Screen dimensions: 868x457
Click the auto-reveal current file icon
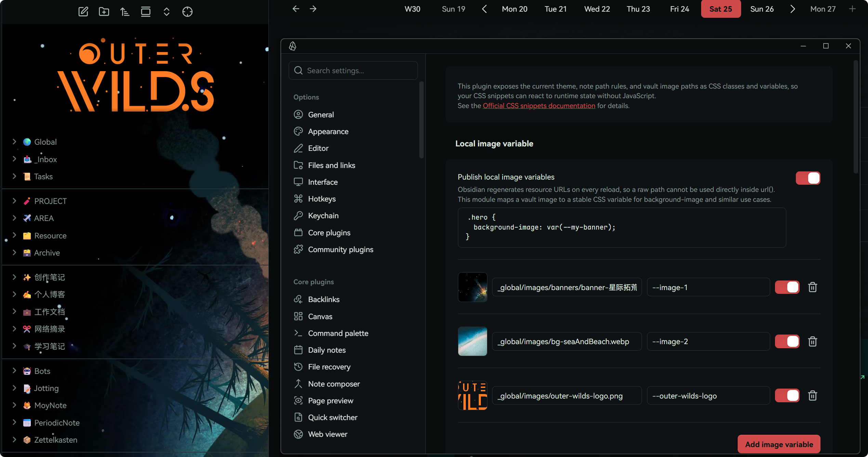pos(146,12)
